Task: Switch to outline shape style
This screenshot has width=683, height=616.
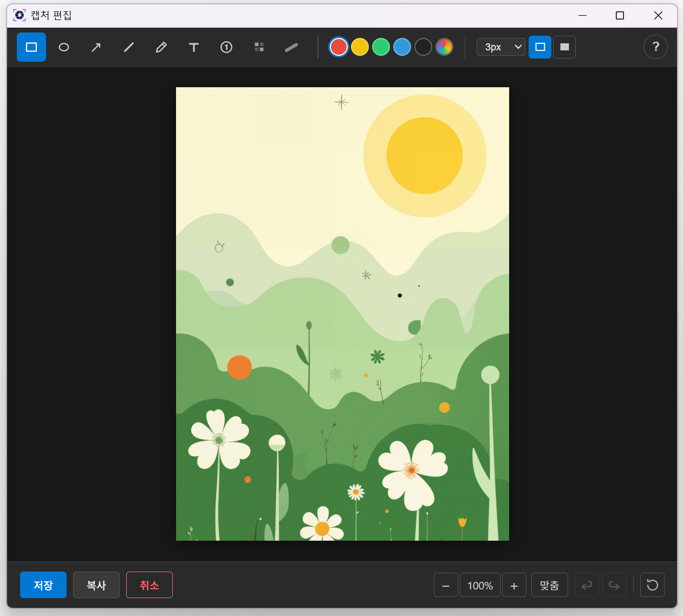Action: (x=540, y=47)
